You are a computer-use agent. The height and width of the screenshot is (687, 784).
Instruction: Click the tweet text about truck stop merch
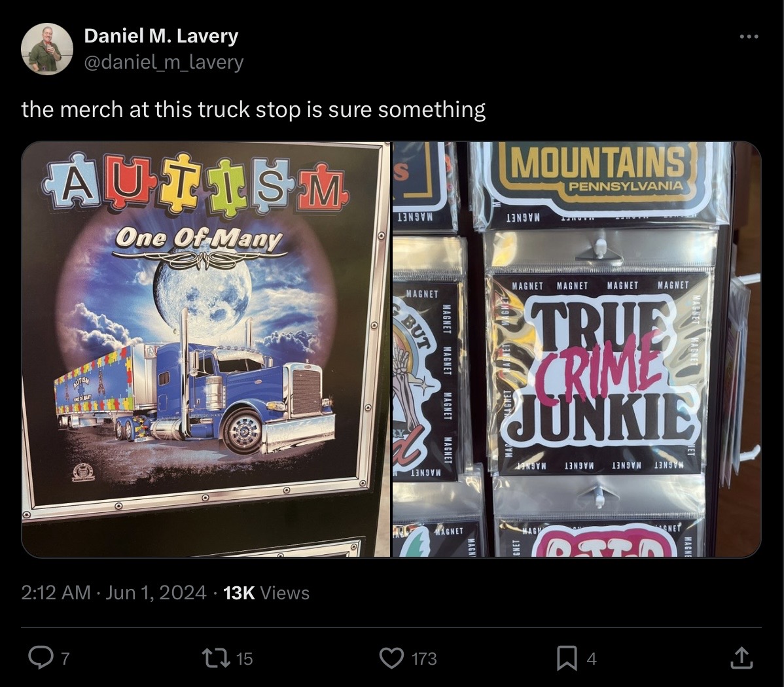pyautogui.click(x=253, y=109)
